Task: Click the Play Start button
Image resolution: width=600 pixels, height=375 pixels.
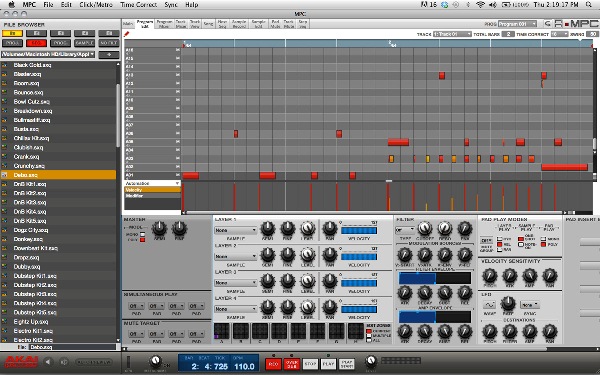Action: 347,364
